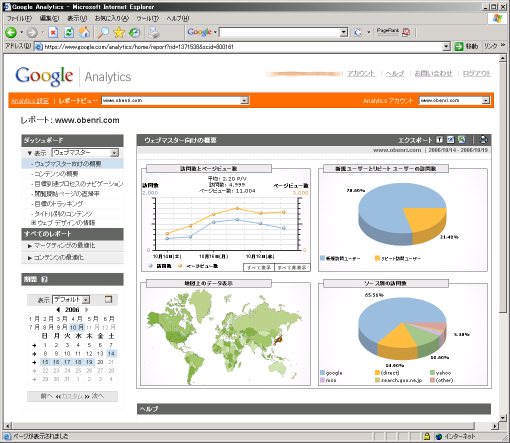The height and width of the screenshot is (443, 510).
Task: Stop page loading with red X icon
Action: tap(53, 32)
